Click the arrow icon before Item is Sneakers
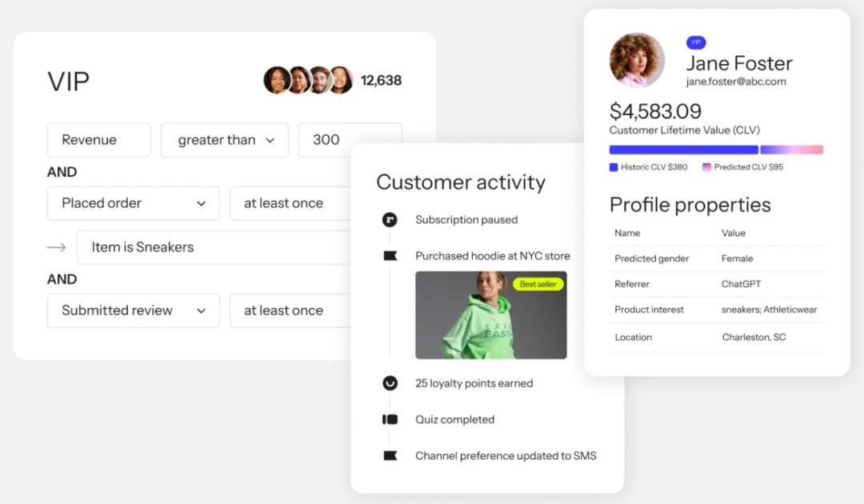Viewport: 864px width, 504px height. 56,247
